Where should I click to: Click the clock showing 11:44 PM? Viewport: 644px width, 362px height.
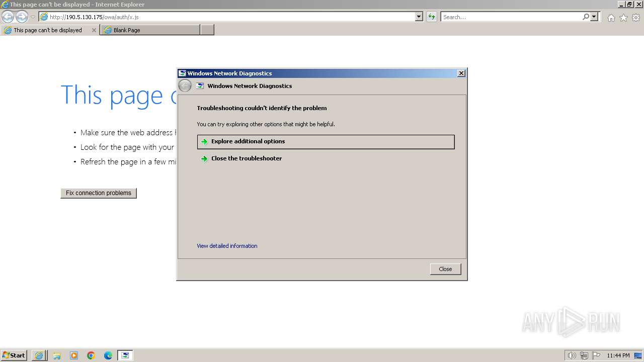618,355
